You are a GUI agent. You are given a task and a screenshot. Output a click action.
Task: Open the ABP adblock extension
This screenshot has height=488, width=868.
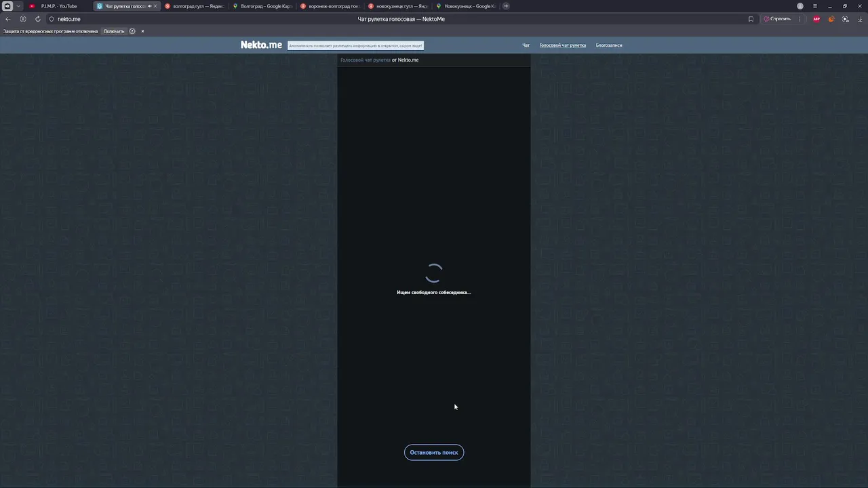816,19
